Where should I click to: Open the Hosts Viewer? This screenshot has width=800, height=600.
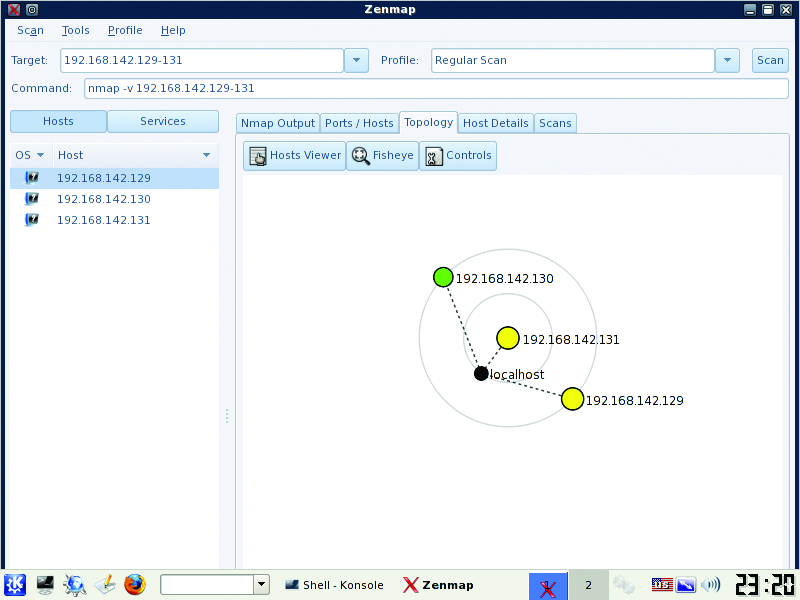pyautogui.click(x=294, y=156)
